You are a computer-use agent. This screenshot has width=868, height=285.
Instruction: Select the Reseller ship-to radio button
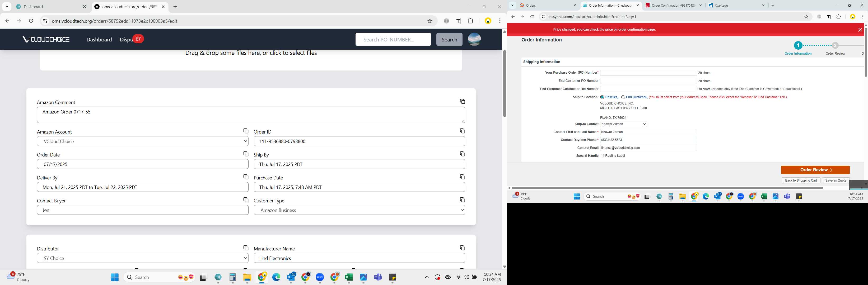click(x=602, y=97)
